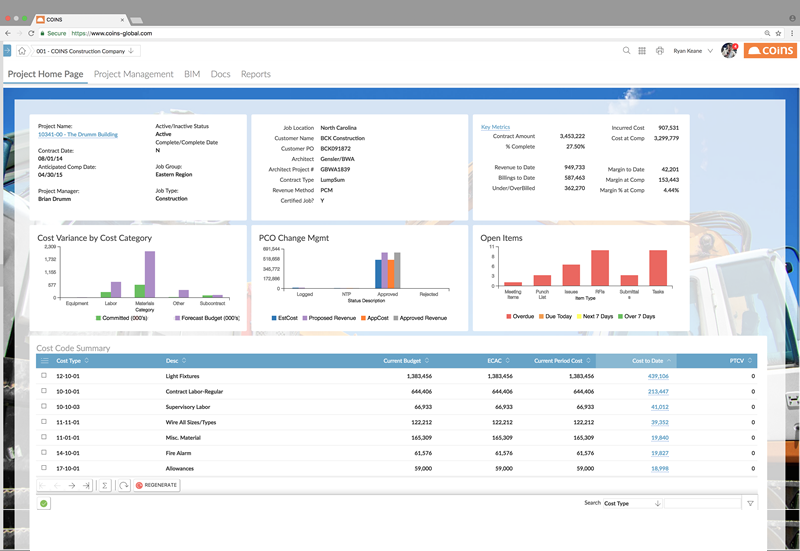Sort by Desc column arrows
Viewport: 800px width, 551px height.
184,361
